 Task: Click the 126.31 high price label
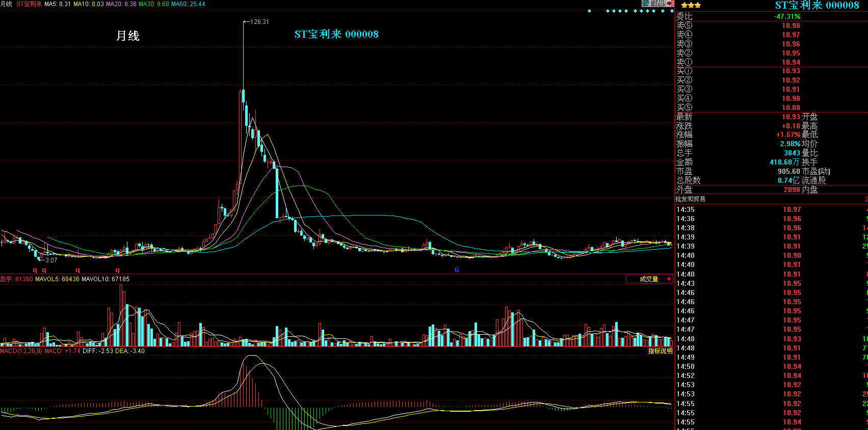[260, 22]
